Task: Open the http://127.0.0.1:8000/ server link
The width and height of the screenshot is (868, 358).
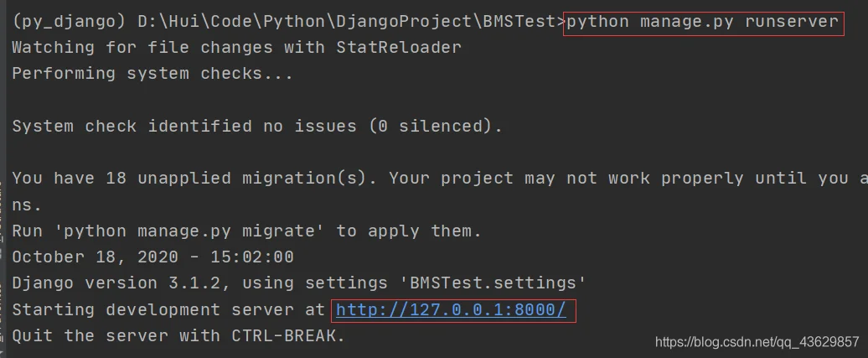Action: click(x=451, y=309)
